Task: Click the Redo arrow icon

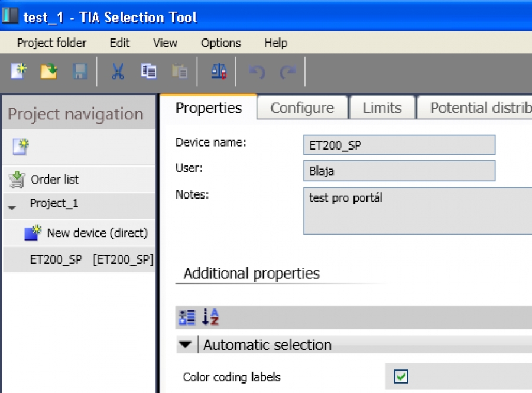Action: point(288,72)
